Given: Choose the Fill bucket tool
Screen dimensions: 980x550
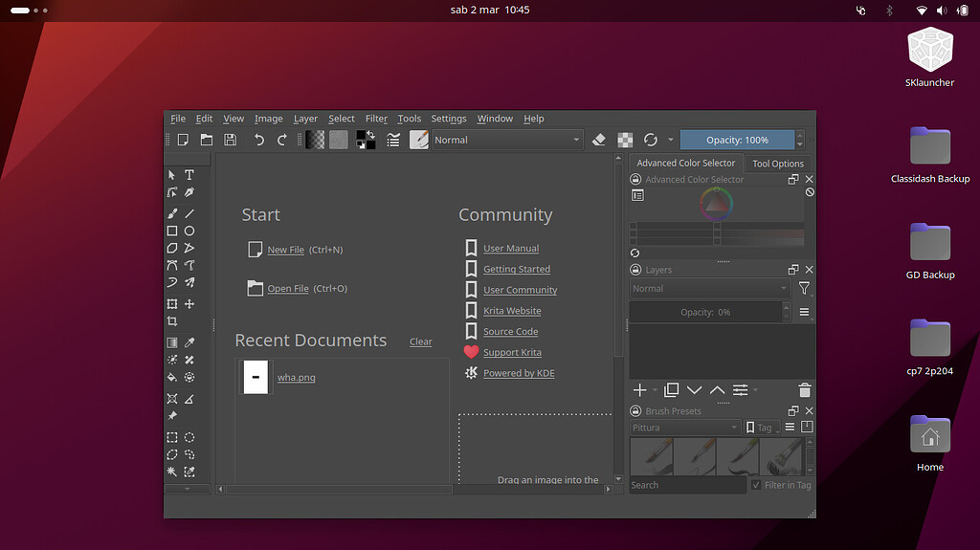Looking at the screenshot, I should [172, 378].
